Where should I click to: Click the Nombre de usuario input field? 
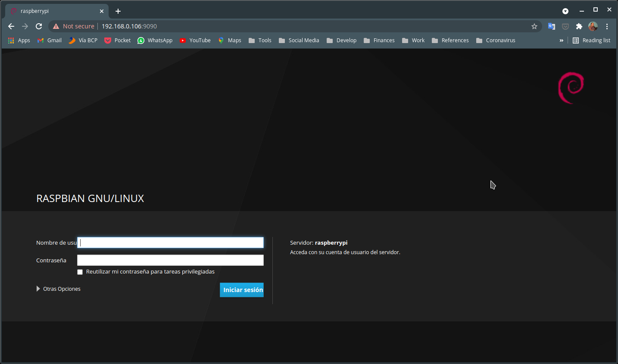170,243
